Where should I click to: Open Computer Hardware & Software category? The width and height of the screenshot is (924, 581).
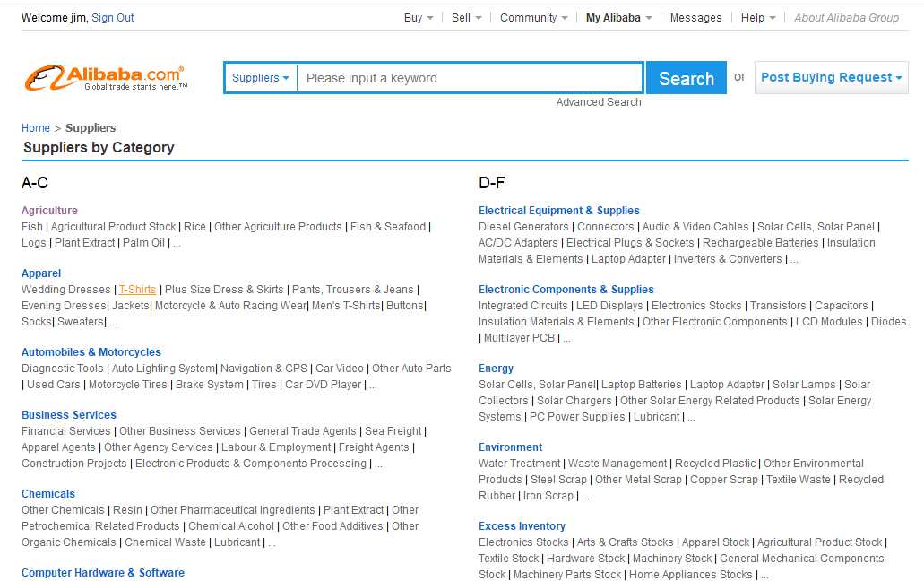pos(103,573)
